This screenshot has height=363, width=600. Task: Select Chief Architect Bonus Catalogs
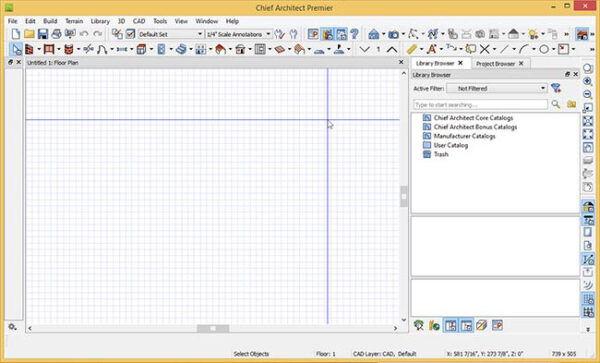tap(475, 127)
